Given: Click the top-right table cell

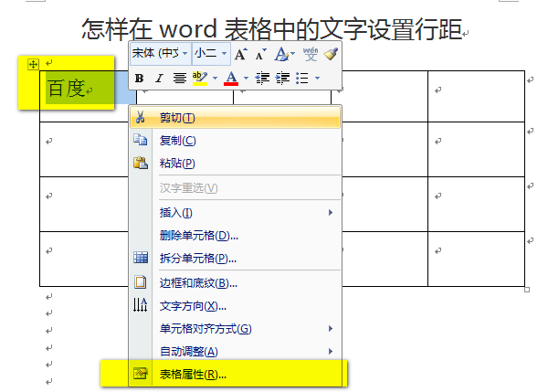Looking at the screenshot, I should (x=477, y=96).
